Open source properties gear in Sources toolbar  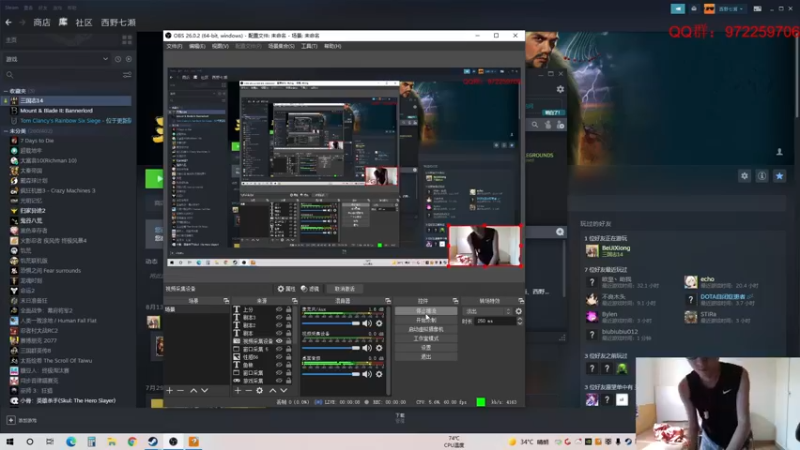260,391
